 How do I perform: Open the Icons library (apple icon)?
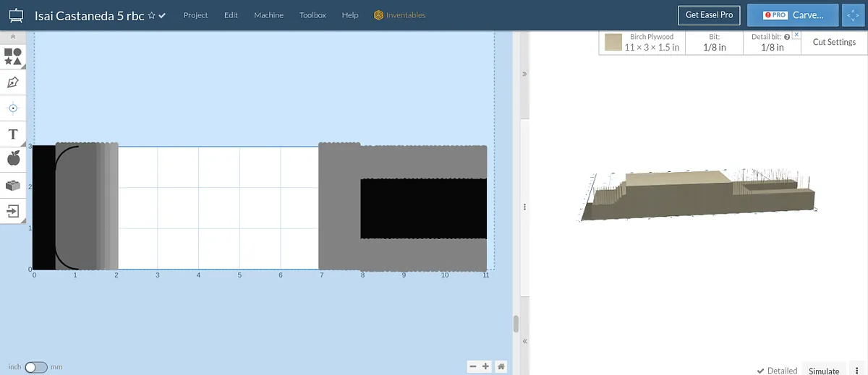click(x=12, y=159)
